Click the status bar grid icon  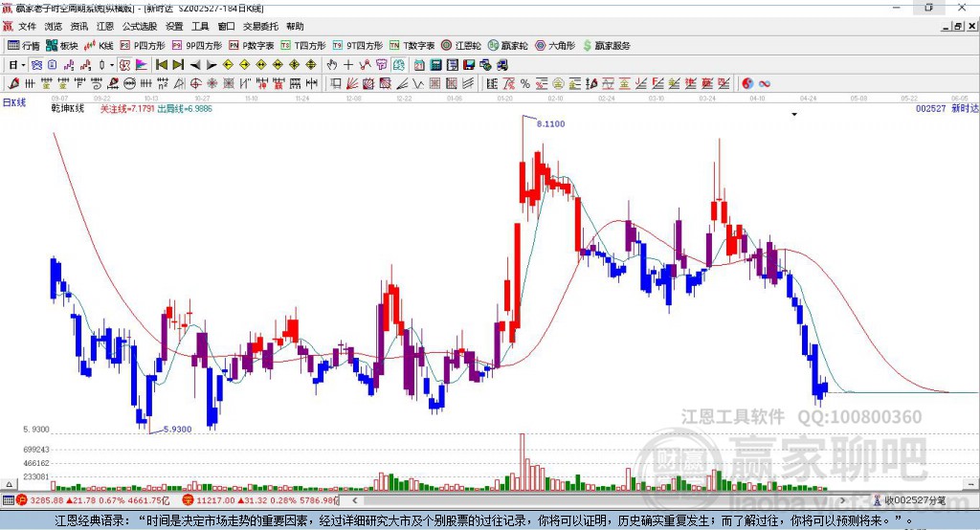8,500
